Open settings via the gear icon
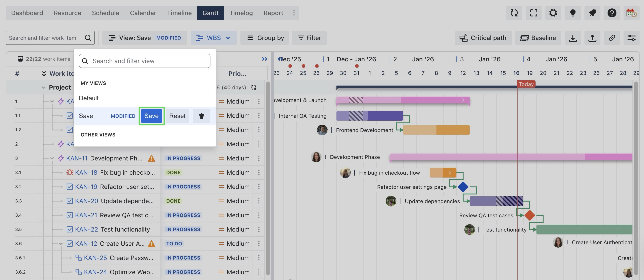Screen dimensions: 644x280 pos(553,13)
